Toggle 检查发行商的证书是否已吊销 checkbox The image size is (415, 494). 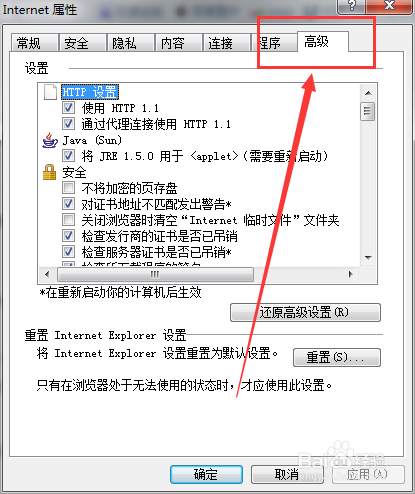68,236
